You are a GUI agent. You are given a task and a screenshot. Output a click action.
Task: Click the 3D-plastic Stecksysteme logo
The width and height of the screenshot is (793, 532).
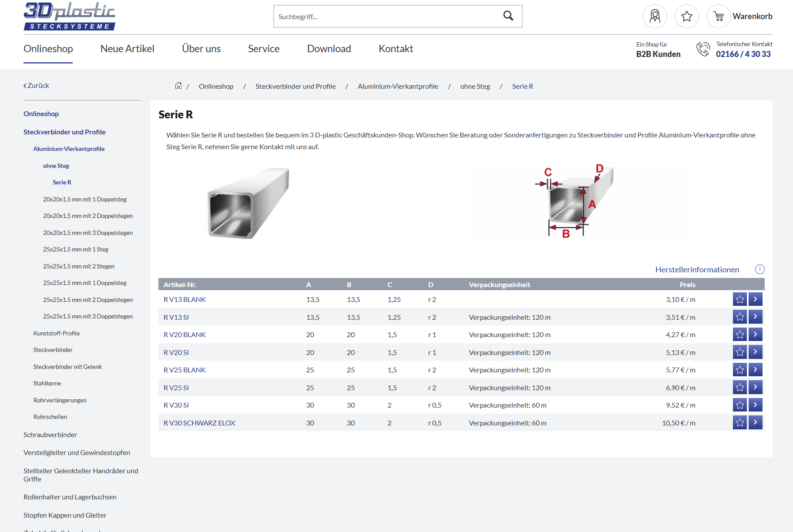coord(70,17)
